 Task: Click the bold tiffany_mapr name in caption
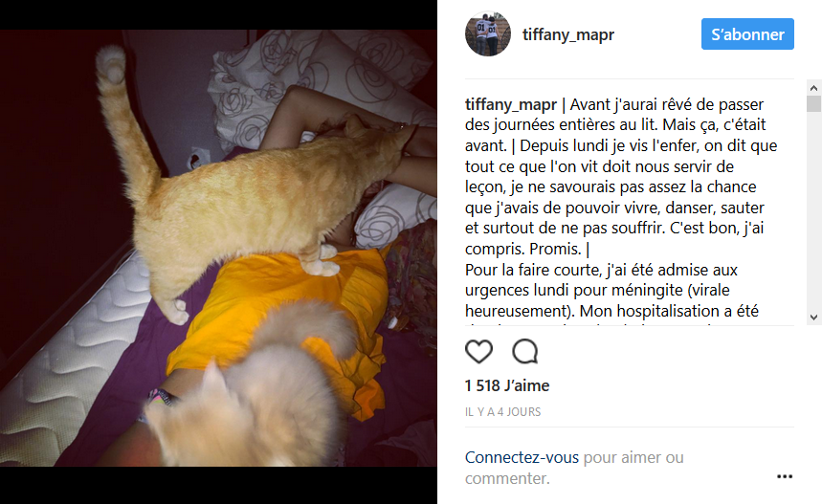(511, 104)
